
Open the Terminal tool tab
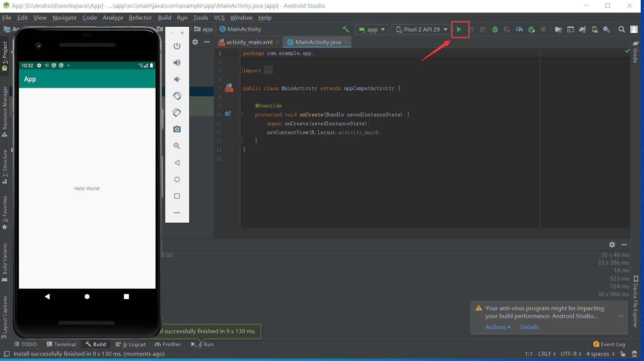(61, 344)
